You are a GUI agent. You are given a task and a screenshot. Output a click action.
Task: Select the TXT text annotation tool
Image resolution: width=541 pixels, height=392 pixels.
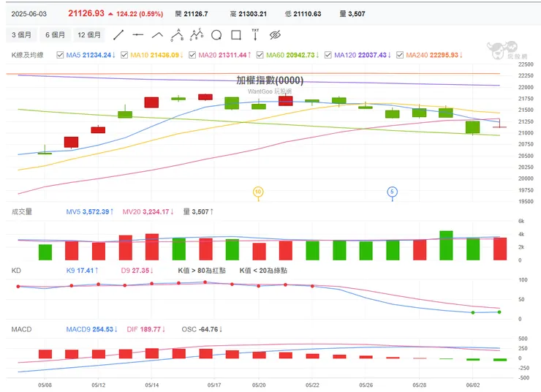(255, 35)
